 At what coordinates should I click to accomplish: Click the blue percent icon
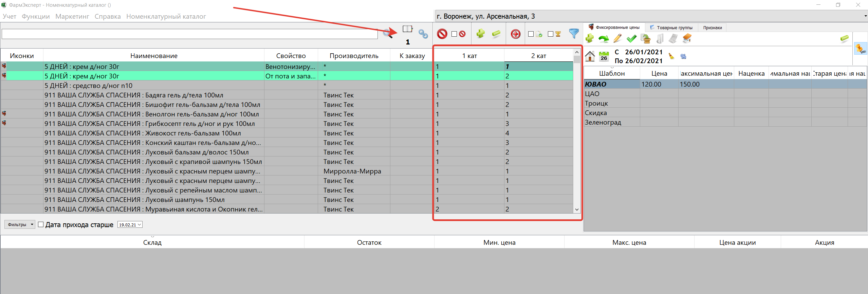683,56
